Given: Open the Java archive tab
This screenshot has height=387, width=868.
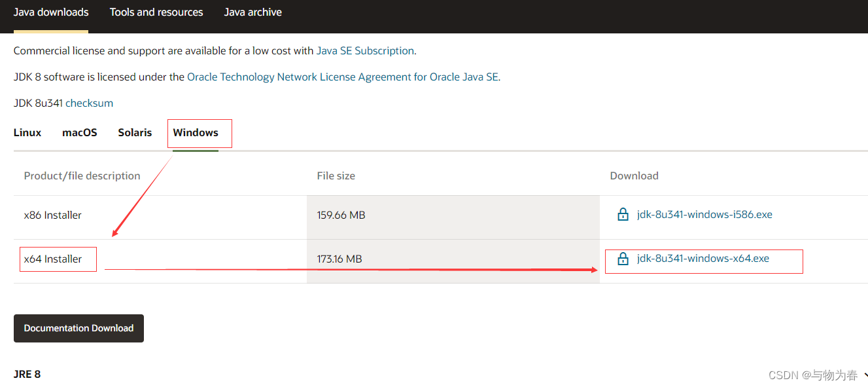Looking at the screenshot, I should [252, 12].
